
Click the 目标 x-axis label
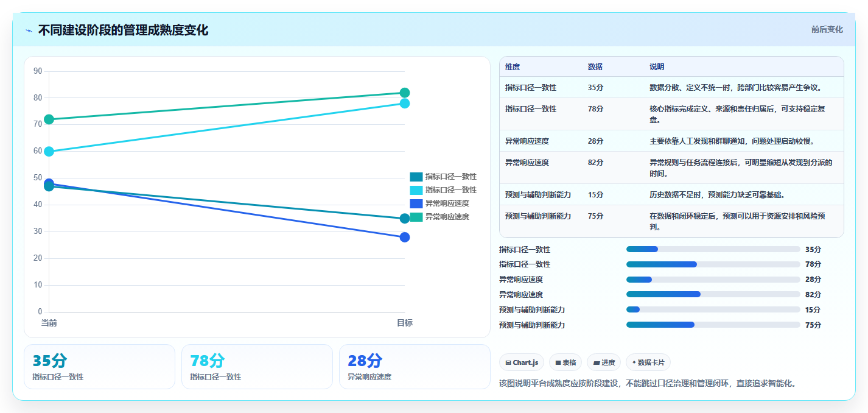(x=405, y=323)
